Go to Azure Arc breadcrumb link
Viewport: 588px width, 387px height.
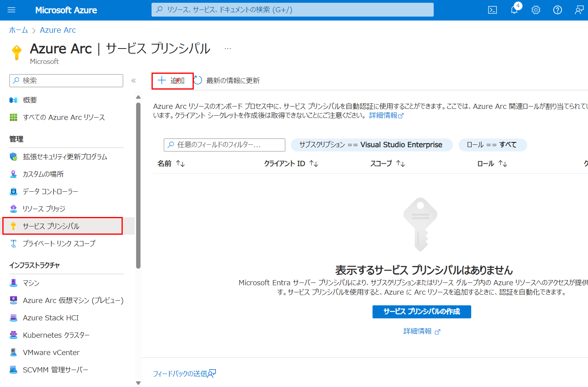(58, 30)
